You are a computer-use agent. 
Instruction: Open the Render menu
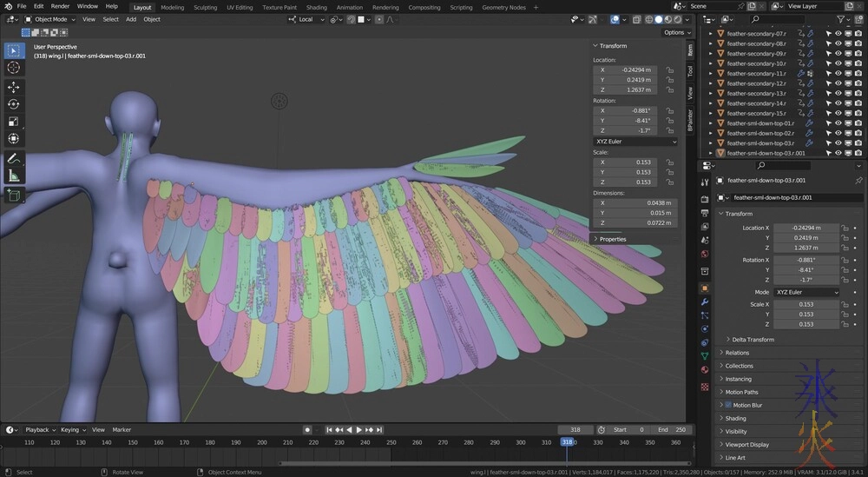pyautogui.click(x=60, y=6)
